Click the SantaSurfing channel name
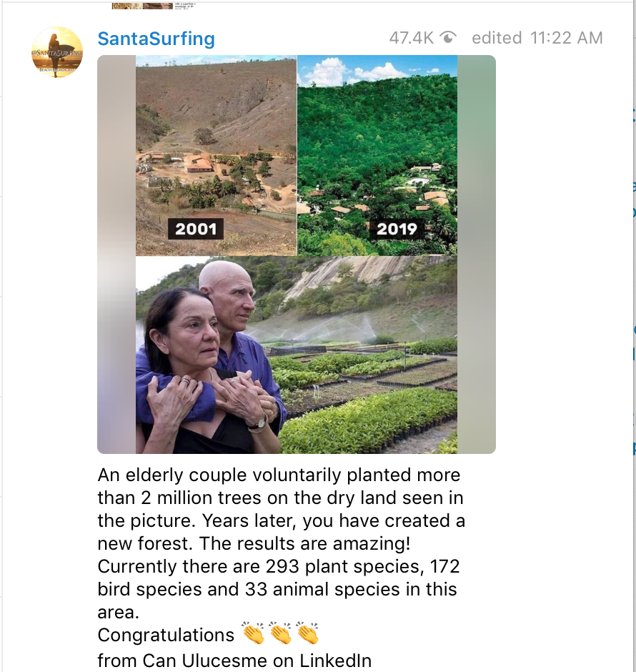The image size is (636, 672). (x=156, y=39)
